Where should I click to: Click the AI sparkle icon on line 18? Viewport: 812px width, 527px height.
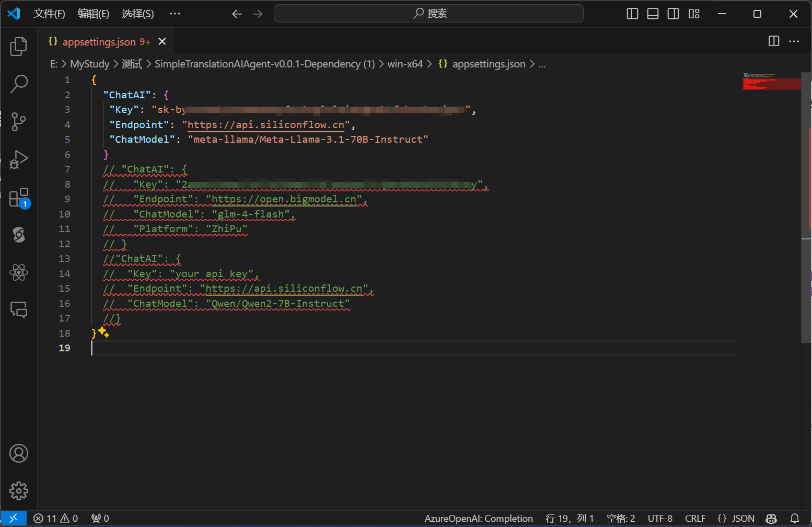point(103,332)
